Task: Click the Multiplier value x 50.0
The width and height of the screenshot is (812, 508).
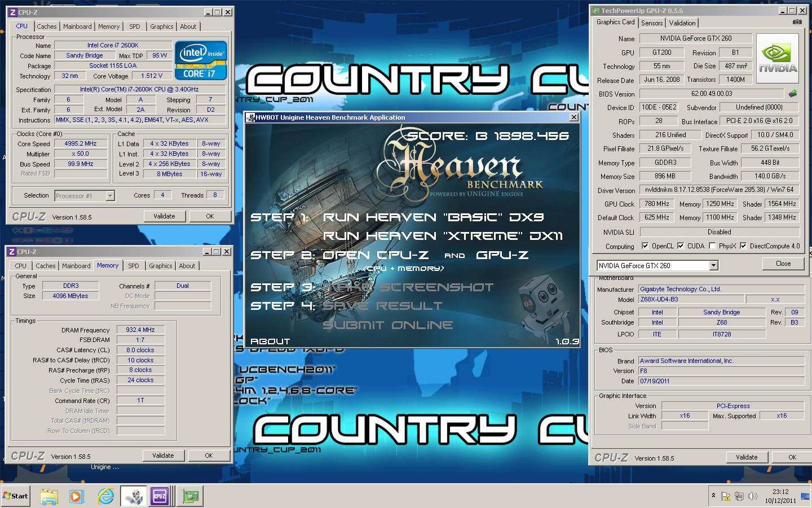Action: point(81,154)
